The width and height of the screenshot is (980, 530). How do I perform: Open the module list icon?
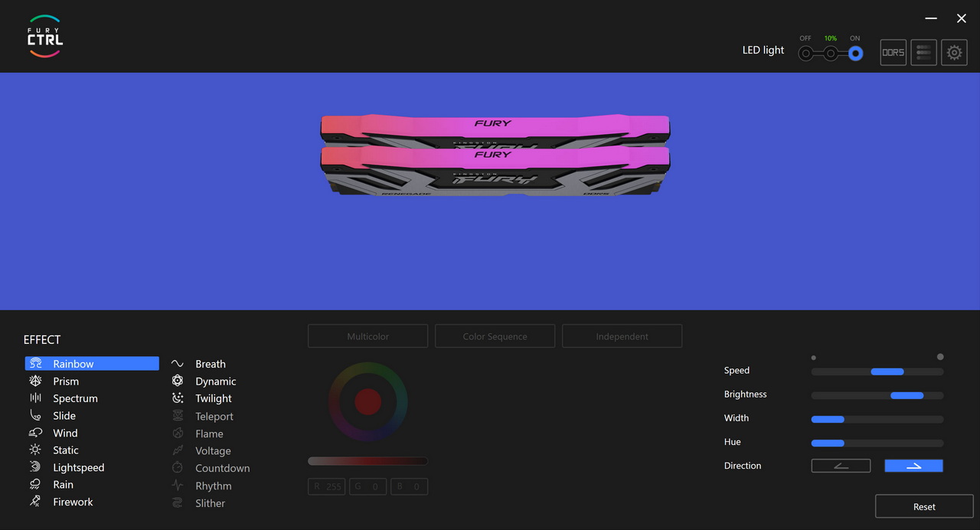[923, 53]
